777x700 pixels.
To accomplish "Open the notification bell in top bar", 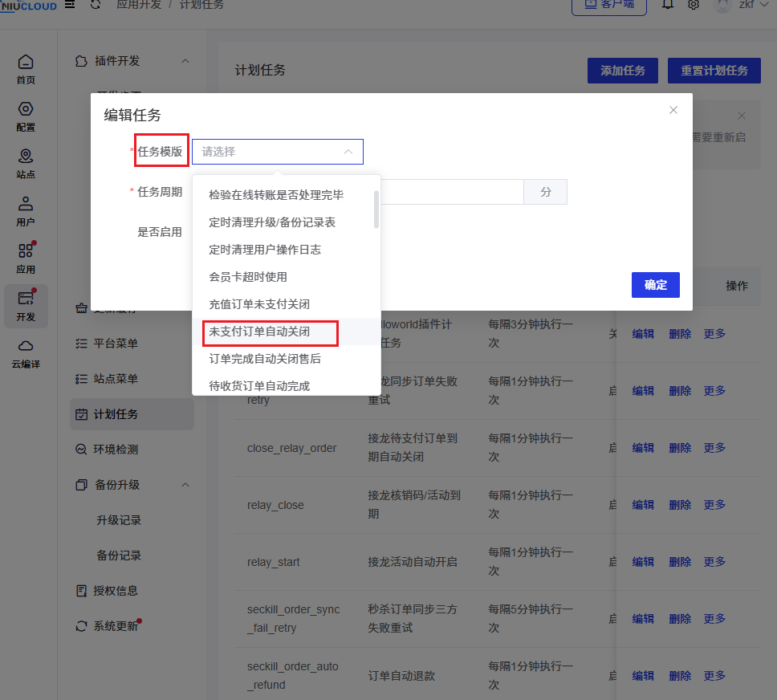I will click(x=667, y=5).
